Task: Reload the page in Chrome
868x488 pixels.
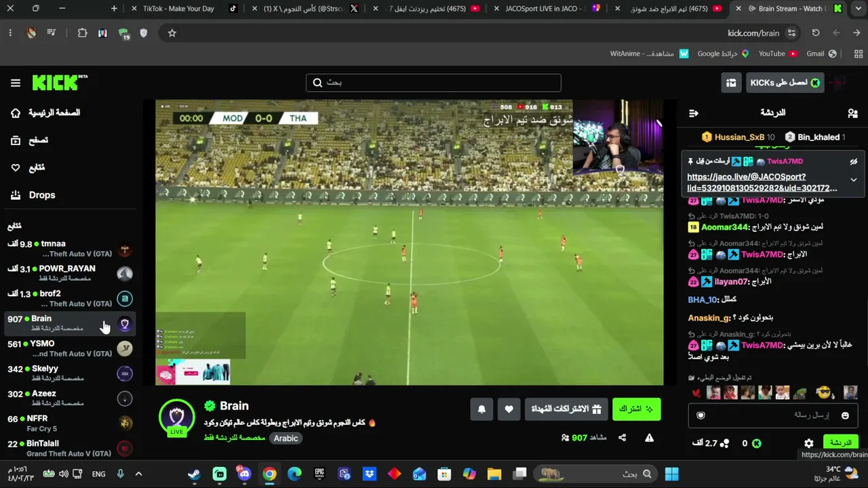Action: click(x=816, y=33)
